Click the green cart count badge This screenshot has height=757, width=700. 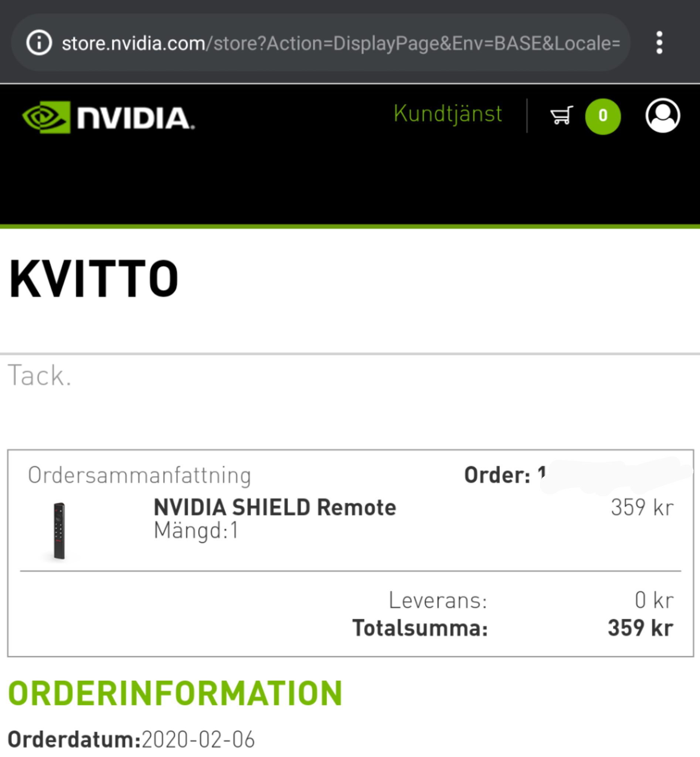coord(603,116)
